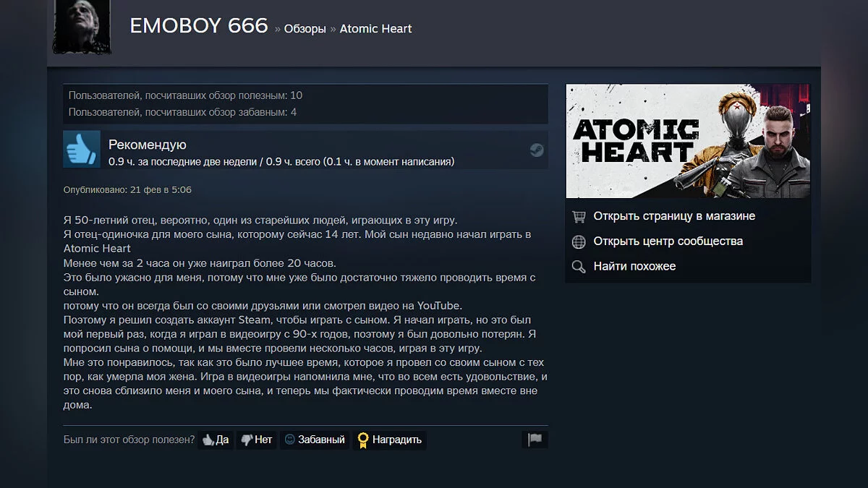Click the magnifier find similar icon

[579, 267]
